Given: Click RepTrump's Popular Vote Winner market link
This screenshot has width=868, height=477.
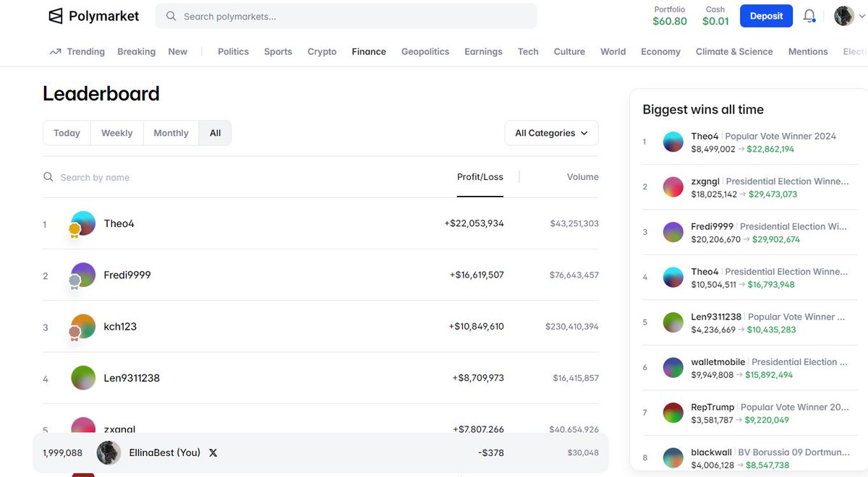Looking at the screenshot, I should tap(795, 407).
